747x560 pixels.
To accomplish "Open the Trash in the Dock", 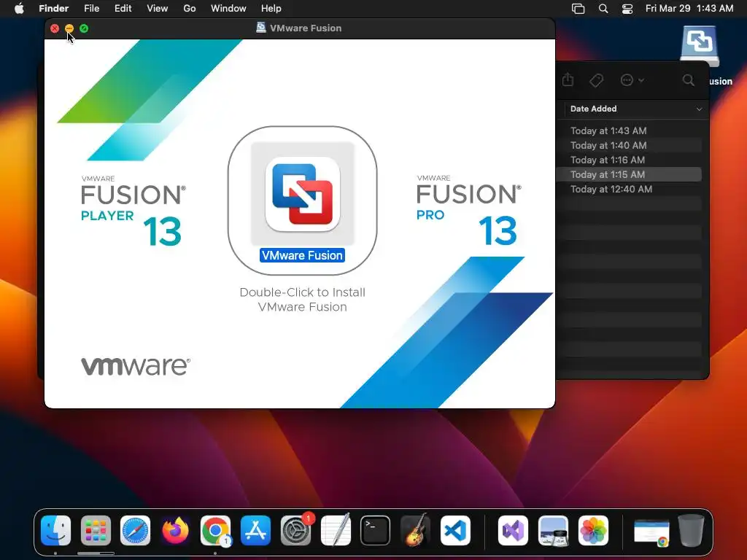I will 692,530.
